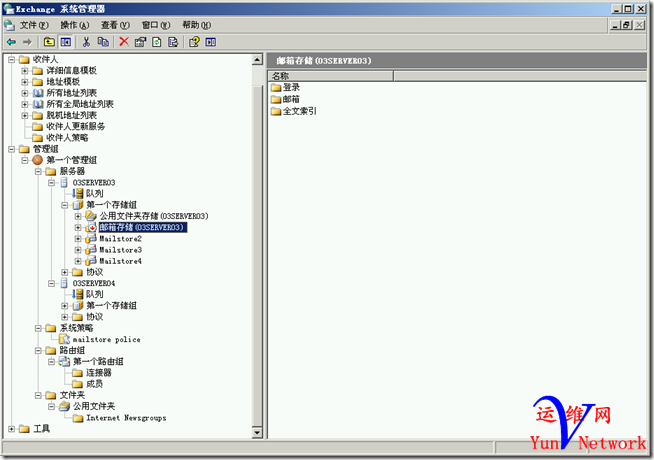The height and width of the screenshot is (460, 654).
Task: Maximize the Exchange 系统管理器 window
Action: coord(629,9)
